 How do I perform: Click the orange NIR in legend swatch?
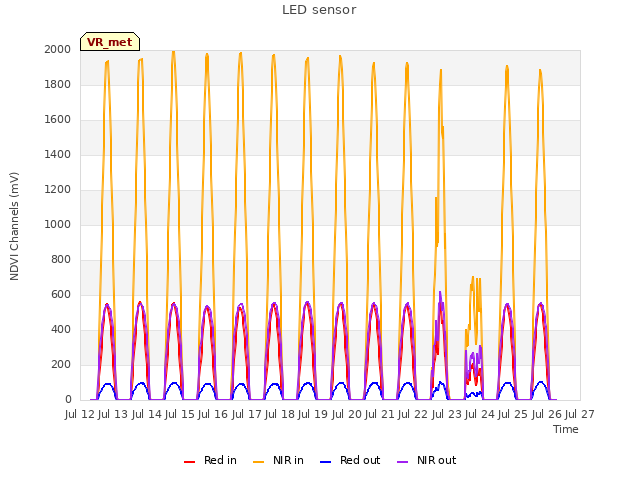(258, 461)
